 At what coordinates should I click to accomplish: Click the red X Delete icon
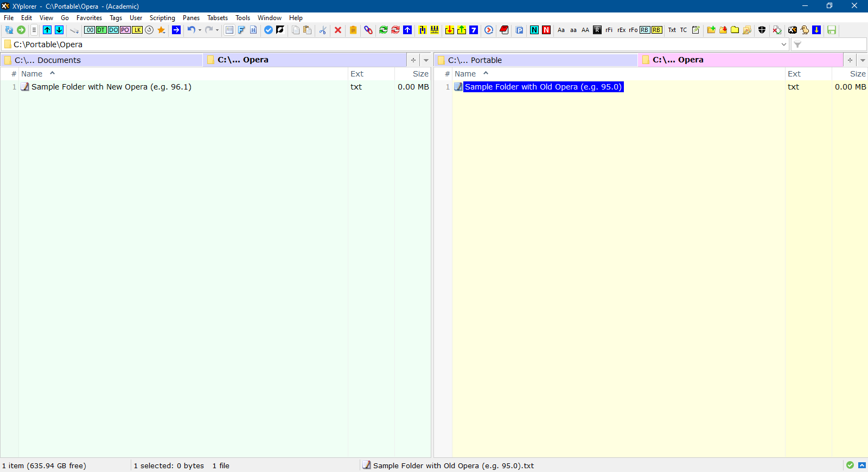[x=338, y=30]
